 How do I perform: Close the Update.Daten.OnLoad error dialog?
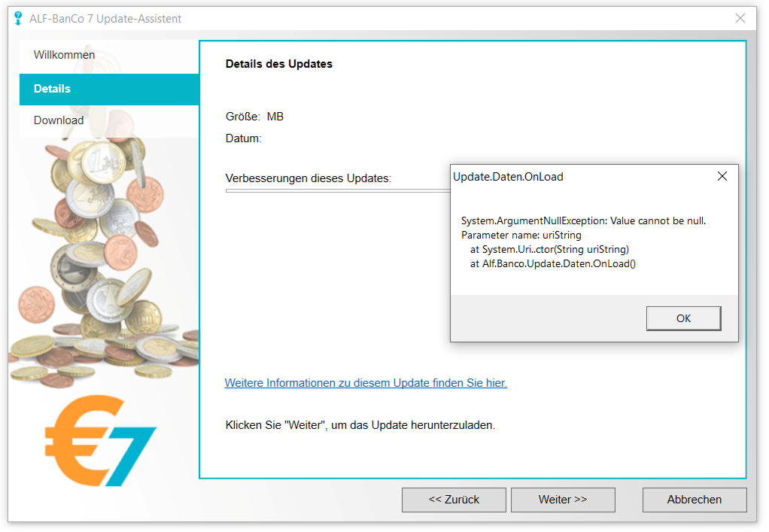tap(722, 176)
